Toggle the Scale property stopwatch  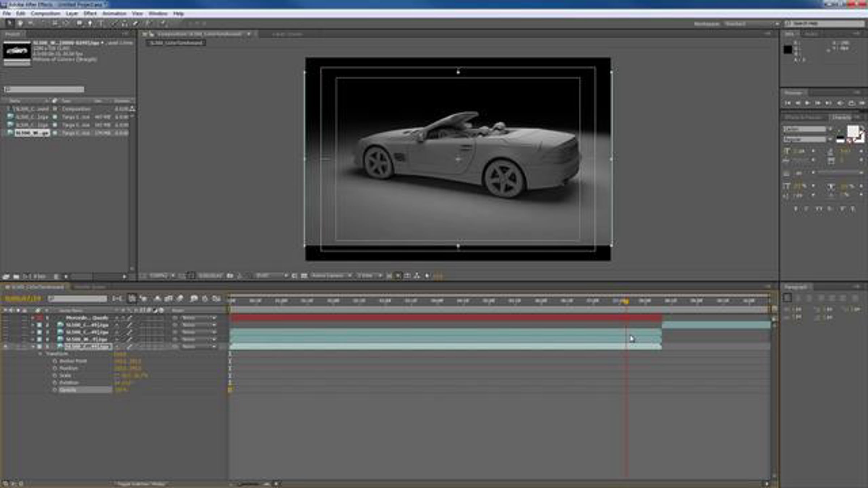tap(55, 376)
